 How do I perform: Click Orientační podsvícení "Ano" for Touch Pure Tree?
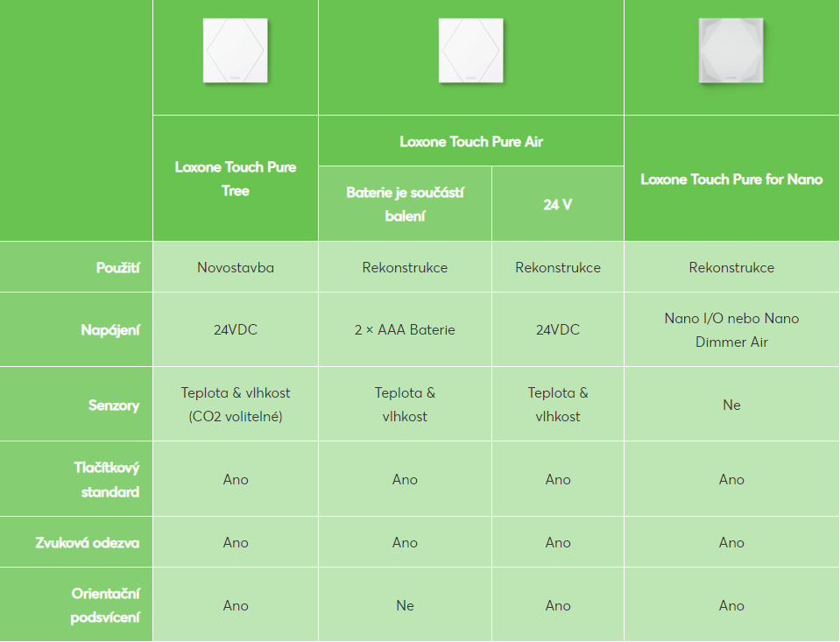point(236,605)
